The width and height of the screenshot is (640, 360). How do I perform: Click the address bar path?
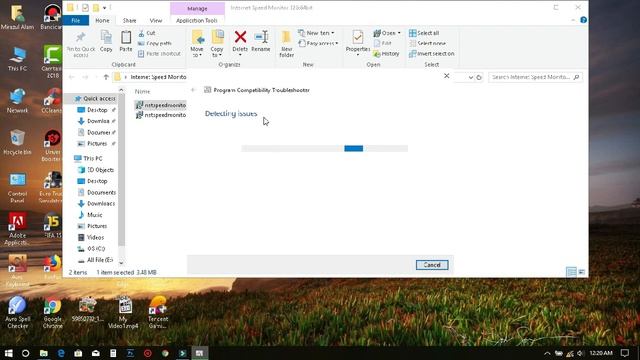[158, 77]
